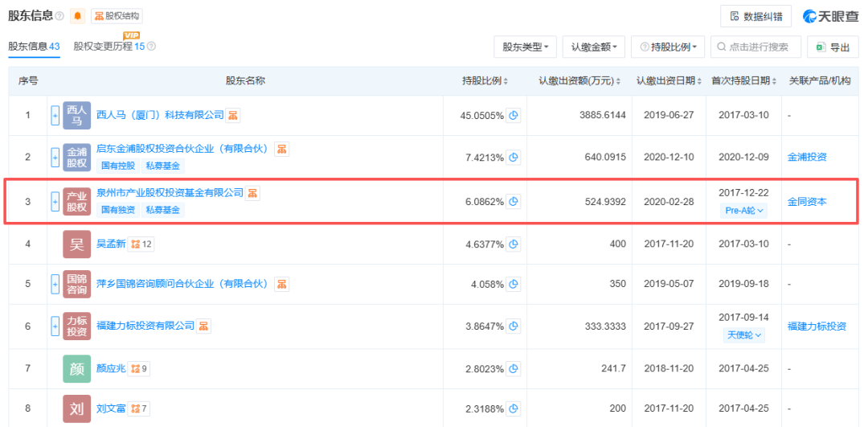The image size is (868, 427).
Task: Click 国有独资 tag under 泉州市产业股权
Action: pos(118,210)
